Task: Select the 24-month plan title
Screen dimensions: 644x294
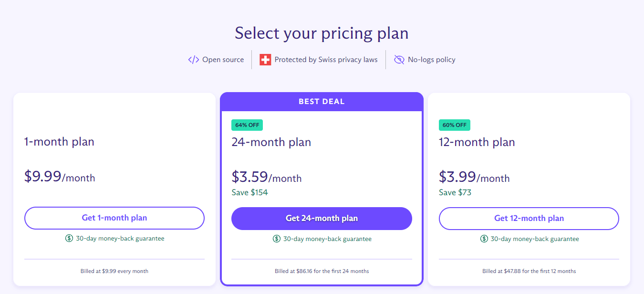Action: pyautogui.click(x=271, y=142)
